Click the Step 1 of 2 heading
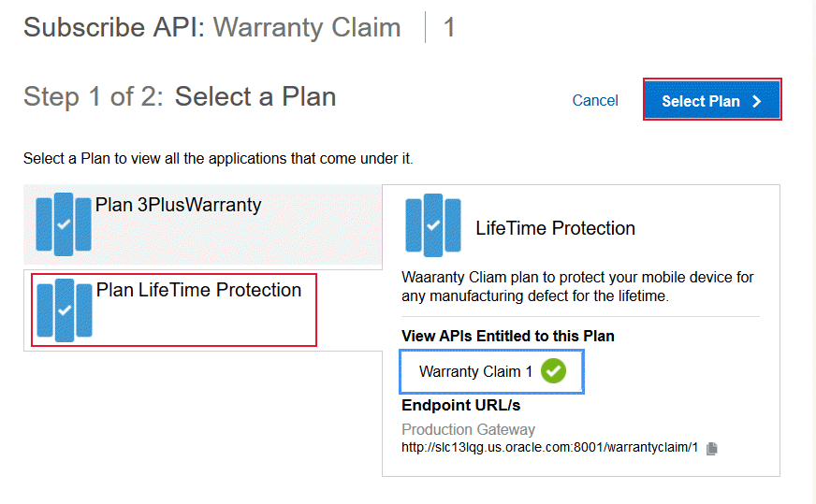Screen dimensions: 816x504 [x=180, y=96]
